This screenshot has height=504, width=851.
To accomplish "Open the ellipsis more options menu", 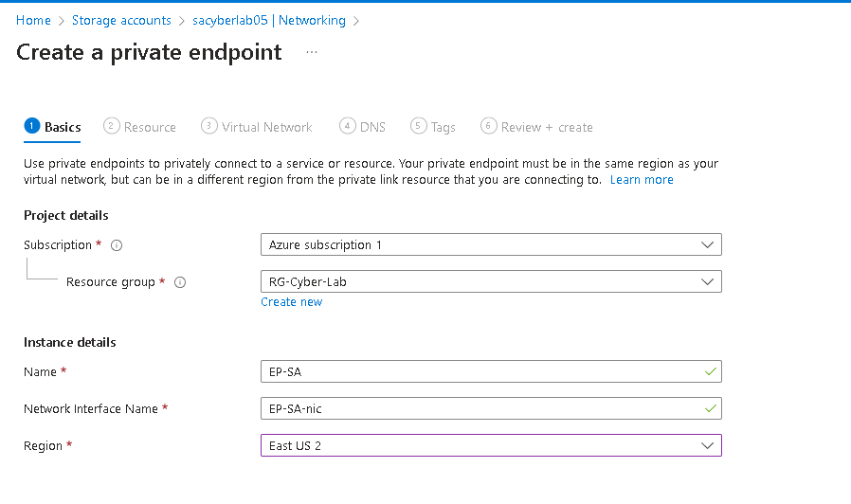I will click(x=312, y=52).
